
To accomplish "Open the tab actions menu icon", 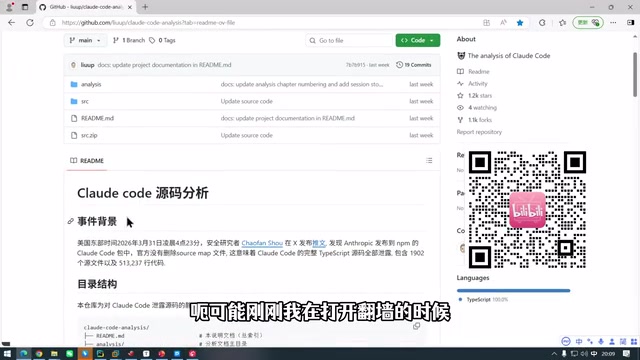I will pyautogui.click(x=25, y=7).
